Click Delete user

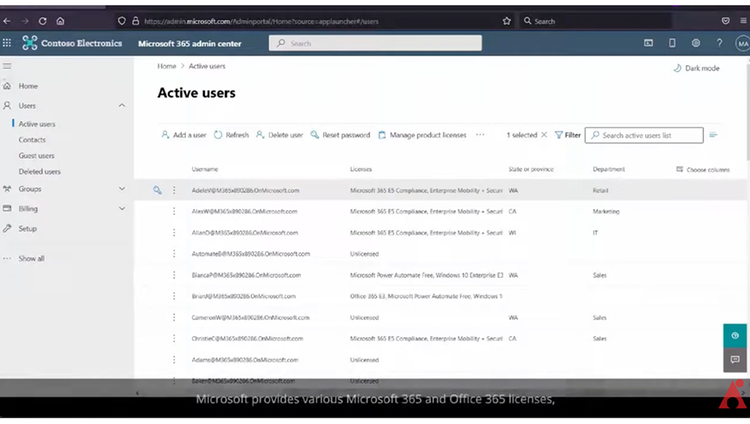pyautogui.click(x=279, y=135)
